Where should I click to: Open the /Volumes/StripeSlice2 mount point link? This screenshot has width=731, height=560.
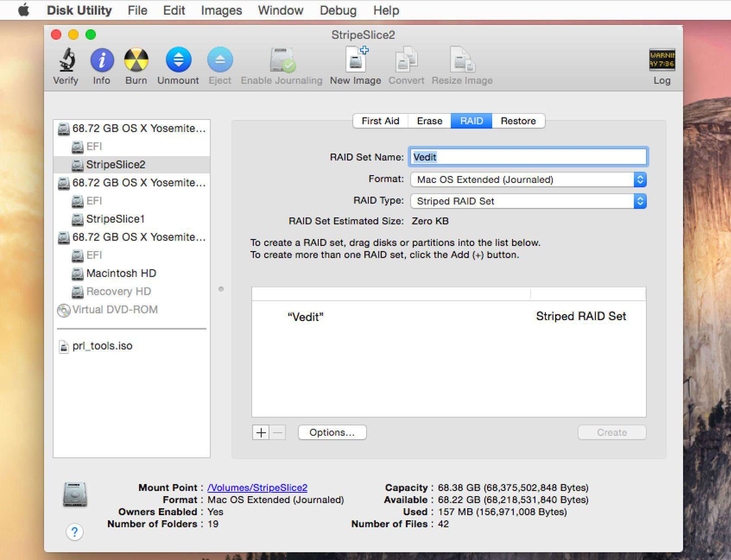257,488
